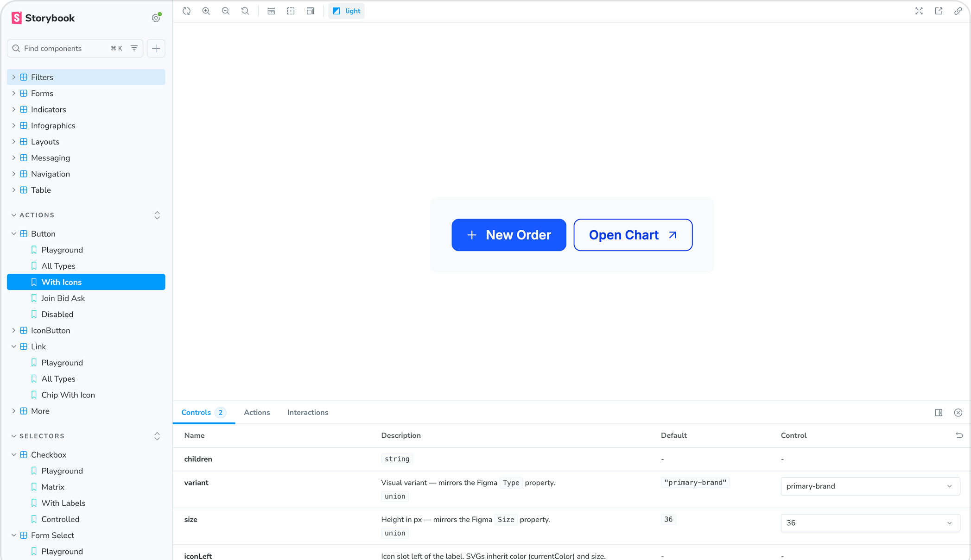Collapse the Button component tree
971x560 pixels.
[x=86, y=234]
